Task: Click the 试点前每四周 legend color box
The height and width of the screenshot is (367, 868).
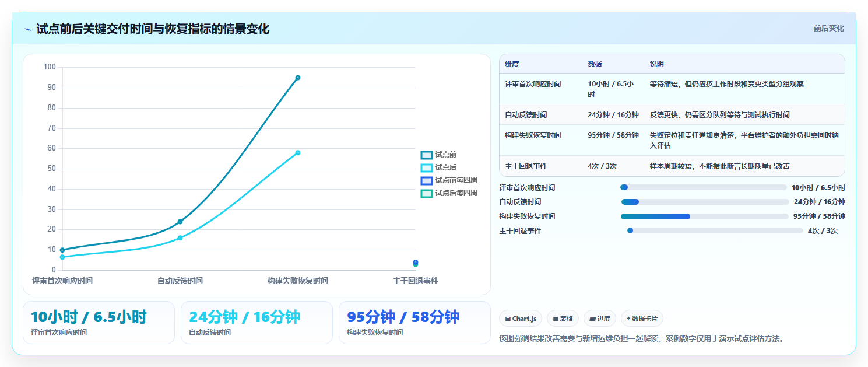Action: tap(427, 180)
